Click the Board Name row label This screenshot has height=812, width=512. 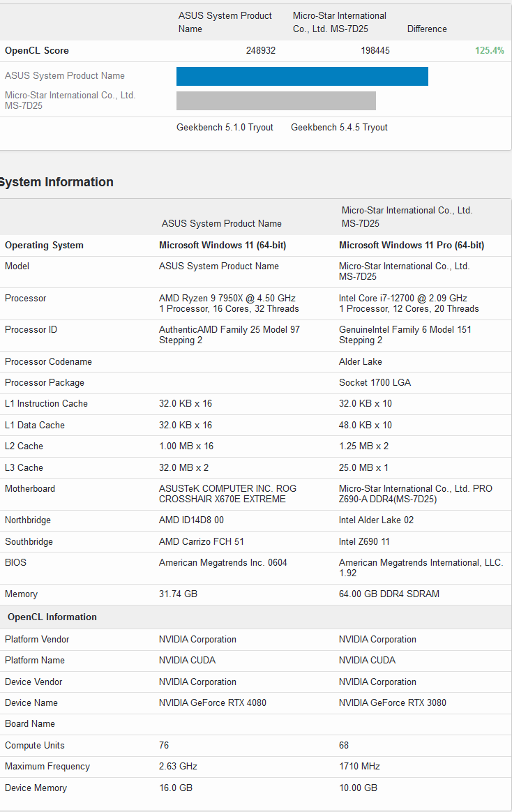point(30,724)
